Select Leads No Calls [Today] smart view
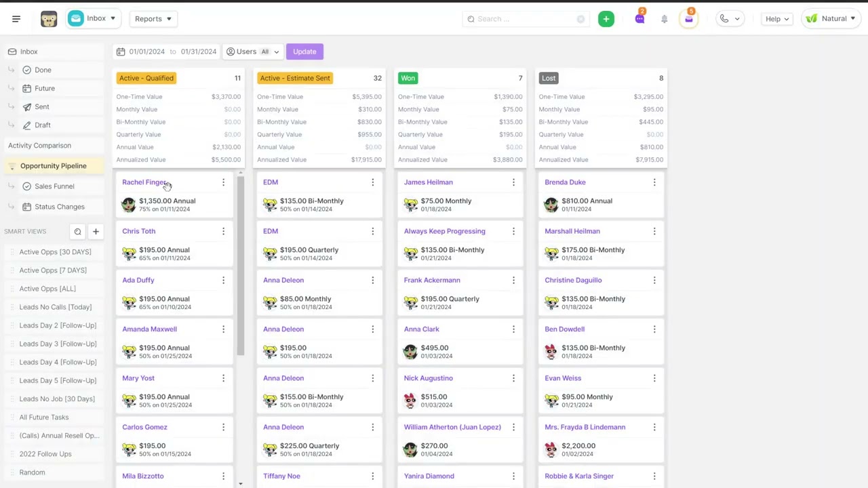This screenshot has width=868, height=488. point(55,307)
